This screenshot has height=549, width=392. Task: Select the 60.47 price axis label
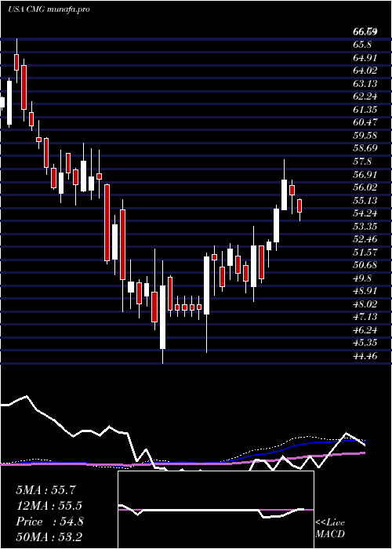point(365,122)
